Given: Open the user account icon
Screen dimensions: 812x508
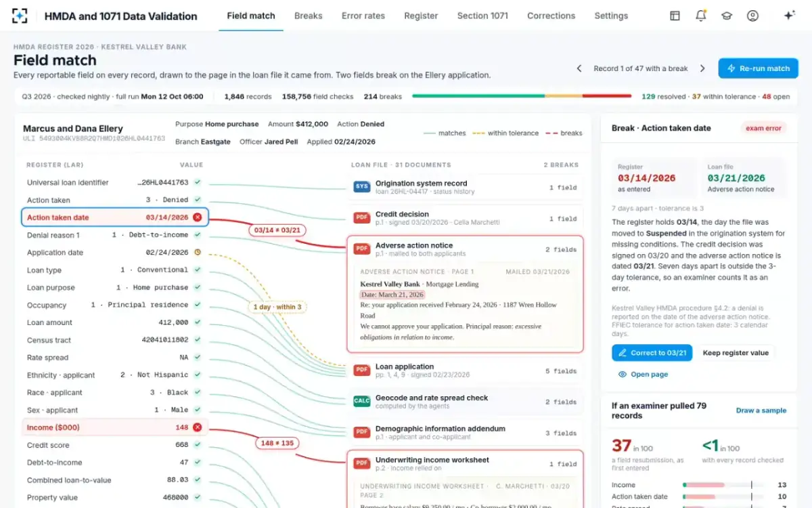Looking at the screenshot, I should click(x=752, y=16).
